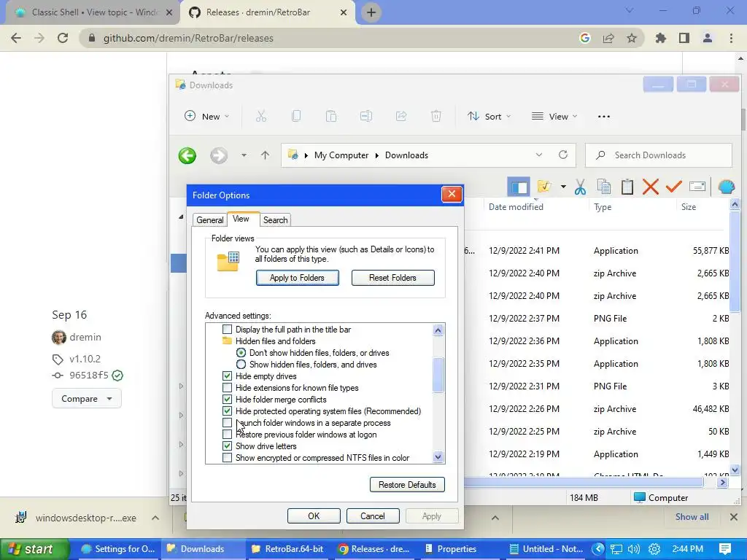This screenshot has height=560, width=747.
Task: Click the Chrome extensions puzzle icon
Action: tap(660, 38)
